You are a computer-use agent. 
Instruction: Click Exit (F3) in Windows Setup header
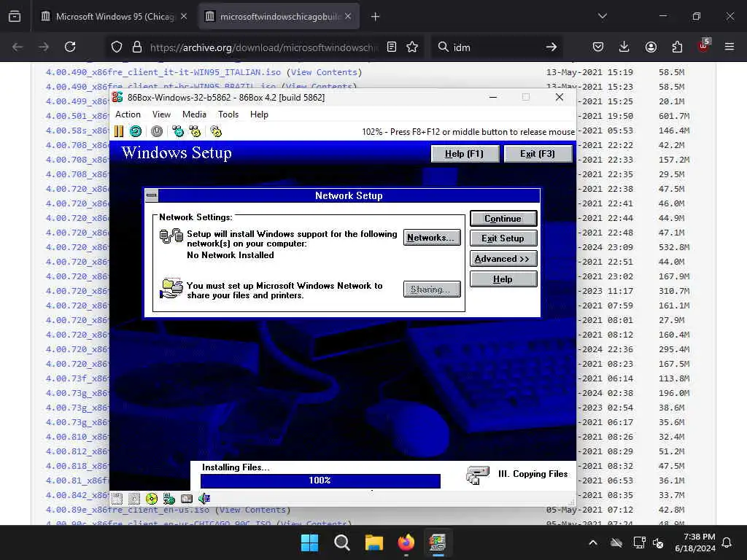(x=538, y=154)
